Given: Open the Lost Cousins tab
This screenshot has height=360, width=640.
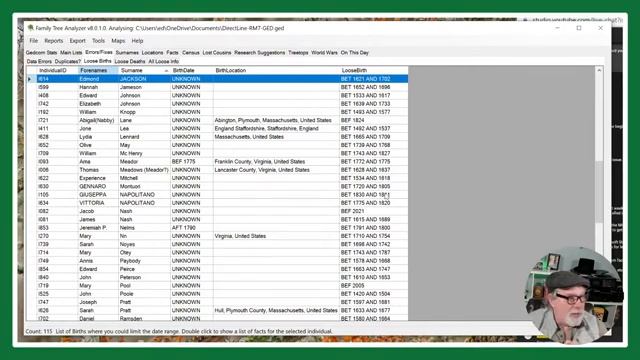Looking at the screenshot, I should click(x=217, y=53).
